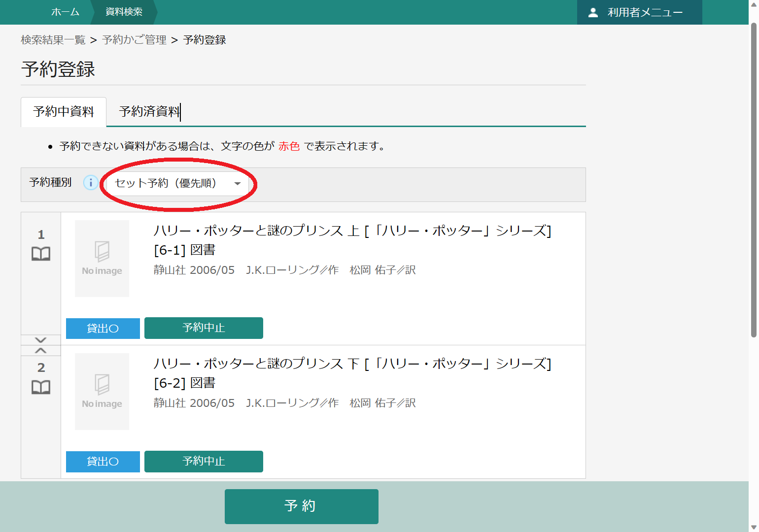Click the book icon for item 1

(x=41, y=254)
